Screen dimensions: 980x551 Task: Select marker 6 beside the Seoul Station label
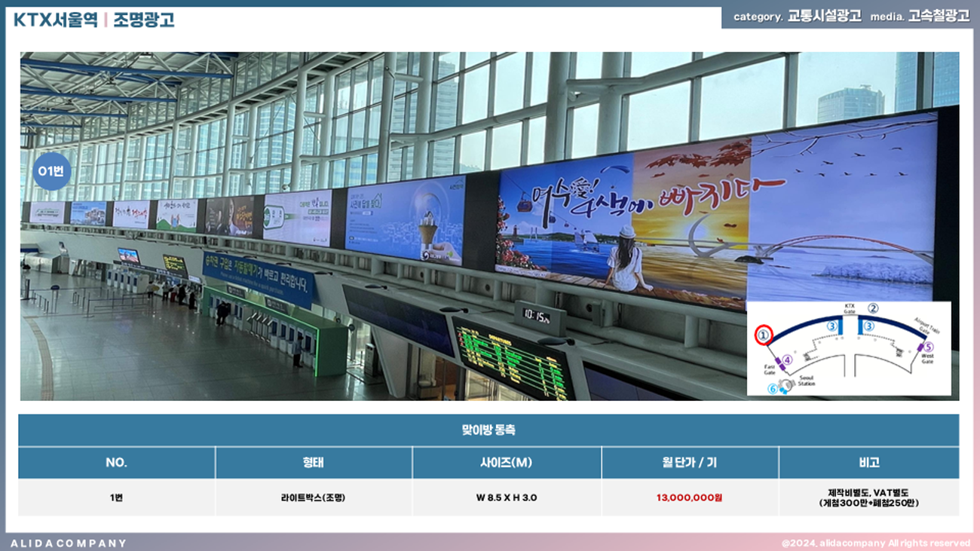[772, 389]
